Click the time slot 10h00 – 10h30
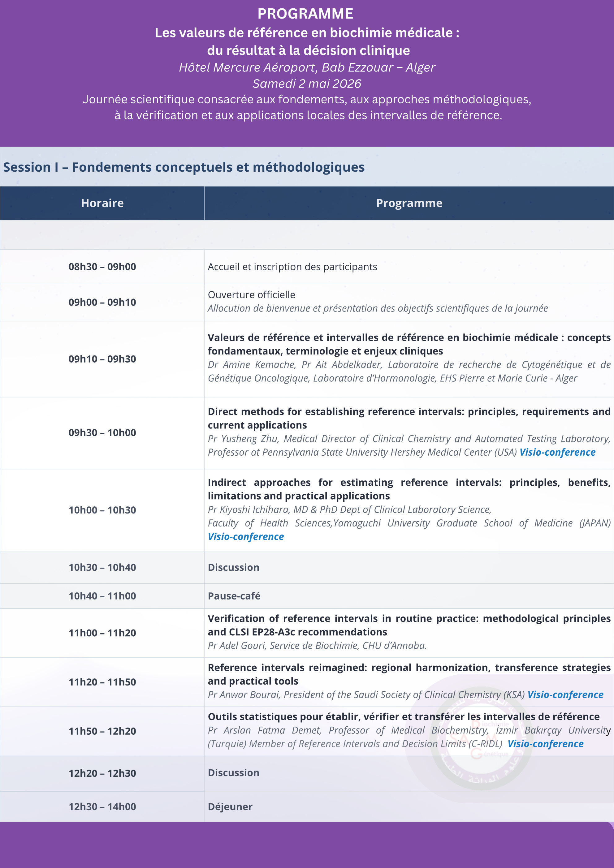614x868 pixels. click(x=102, y=510)
